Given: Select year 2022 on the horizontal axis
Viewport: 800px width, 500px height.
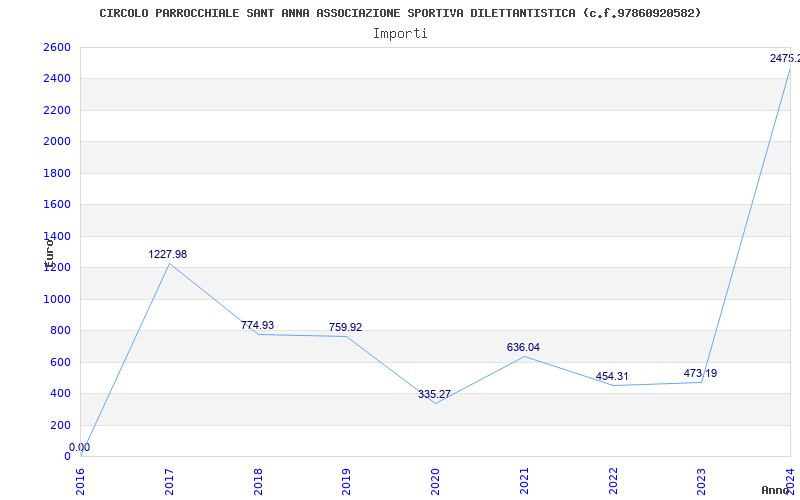Looking at the screenshot, I should (x=612, y=480).
